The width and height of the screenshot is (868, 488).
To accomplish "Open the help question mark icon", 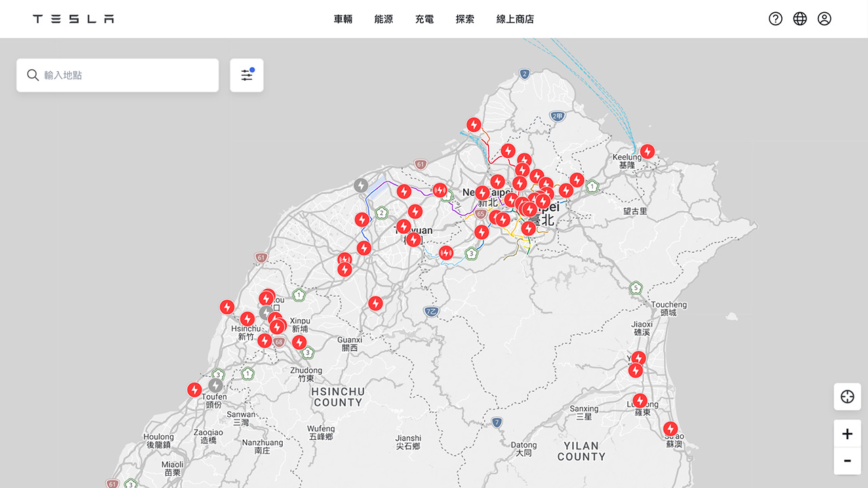I will click(776, 19).
